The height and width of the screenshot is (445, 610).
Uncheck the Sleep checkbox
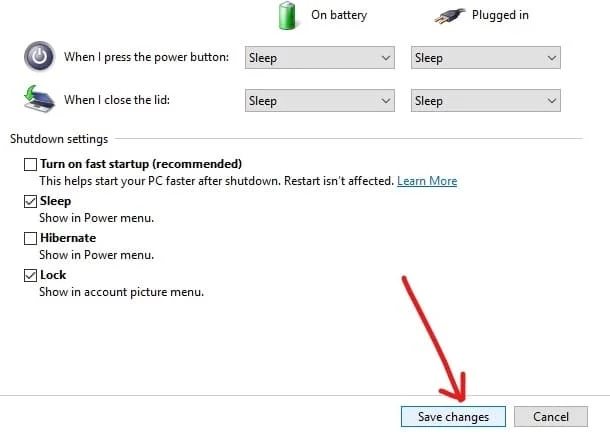pos(31,201)
